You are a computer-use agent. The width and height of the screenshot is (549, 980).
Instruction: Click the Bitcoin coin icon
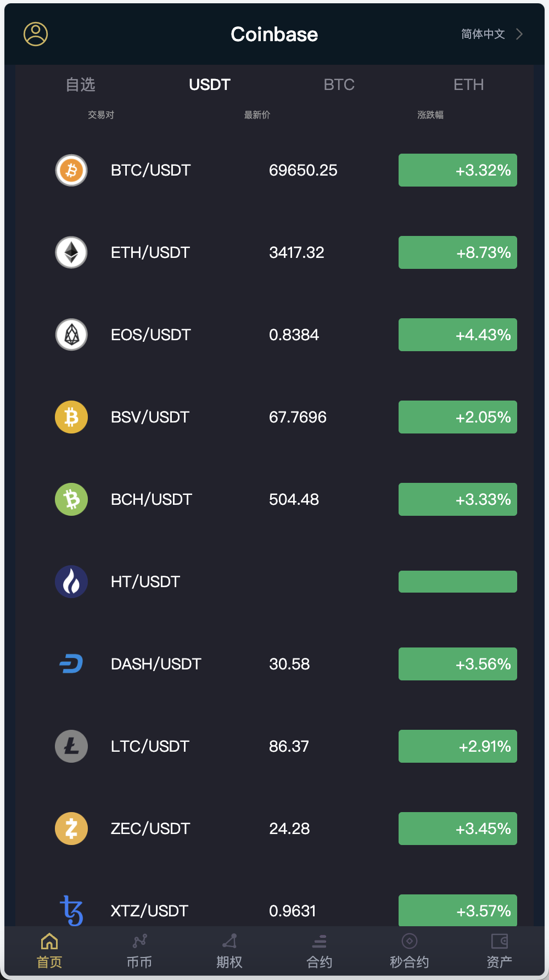(x=71, y=170)
